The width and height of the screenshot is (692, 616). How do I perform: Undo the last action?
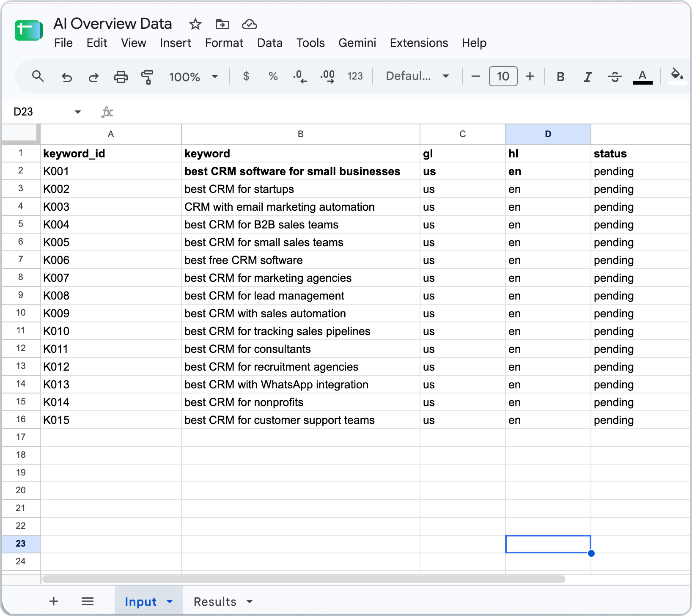(x=66, y=77)
